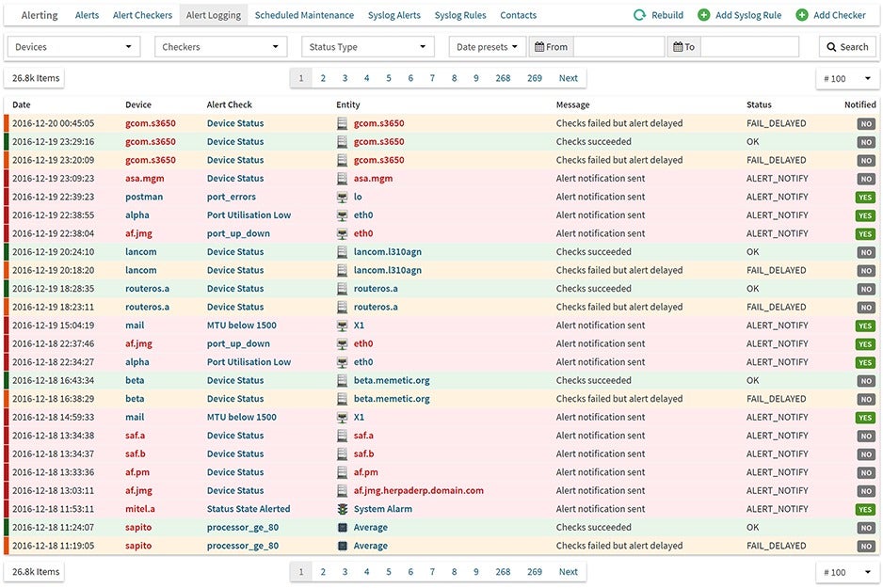The width and height of the screenshot is (883, 588).
Task: Click the device icon beside saf.a entity
Action: (x=342, y=436)
